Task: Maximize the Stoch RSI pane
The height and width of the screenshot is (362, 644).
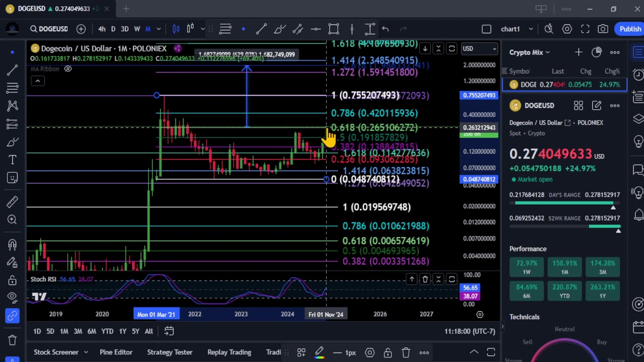Action: [x=452, y=279]
